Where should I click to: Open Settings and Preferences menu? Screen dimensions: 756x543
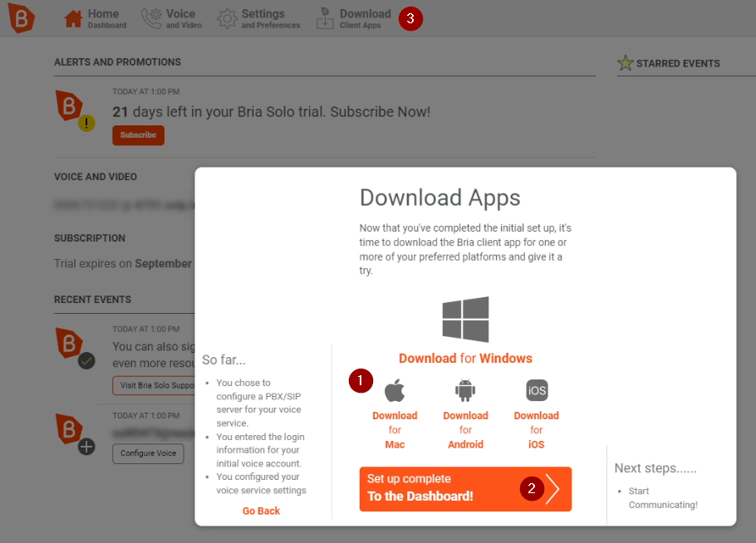pos(258,18)
